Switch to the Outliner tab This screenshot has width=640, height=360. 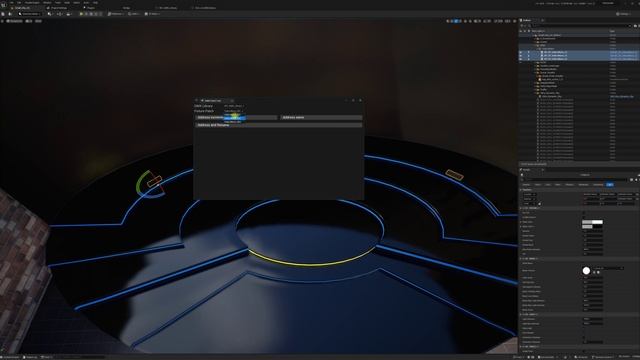[528, 20]
